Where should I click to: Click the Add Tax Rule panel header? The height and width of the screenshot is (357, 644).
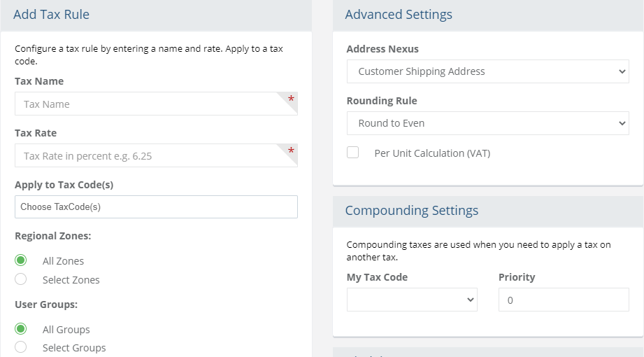point(52,14)
